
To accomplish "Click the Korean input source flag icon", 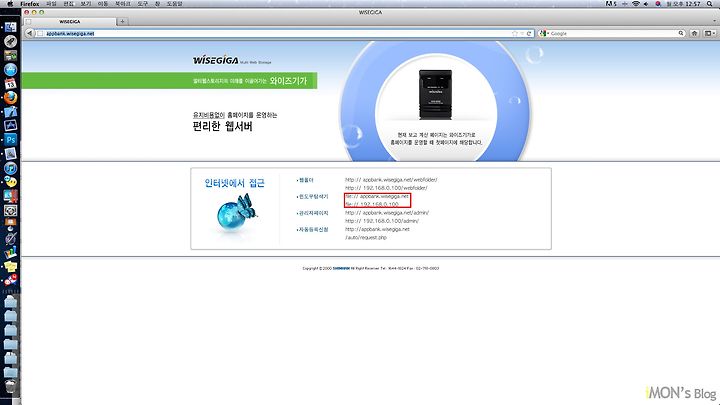I will [658, 4].
